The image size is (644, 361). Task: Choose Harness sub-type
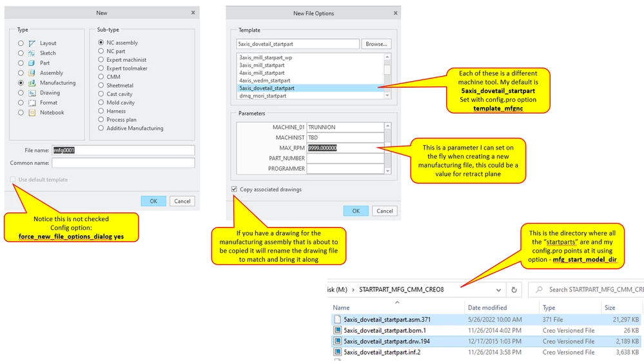pos(101,111)
